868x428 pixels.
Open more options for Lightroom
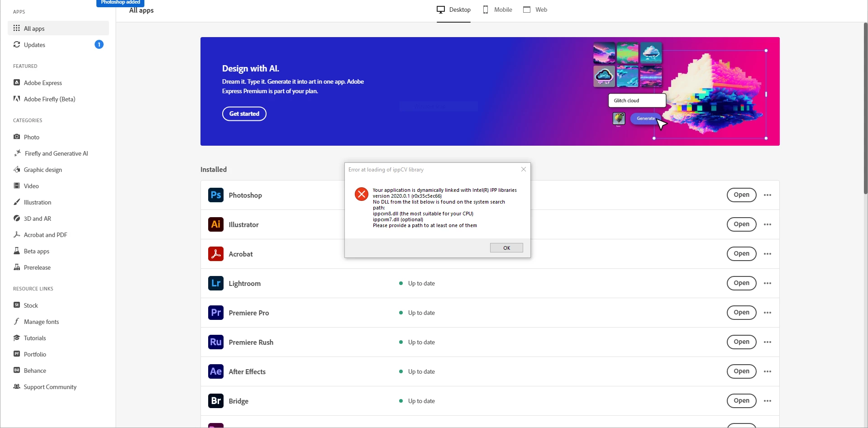768,283
